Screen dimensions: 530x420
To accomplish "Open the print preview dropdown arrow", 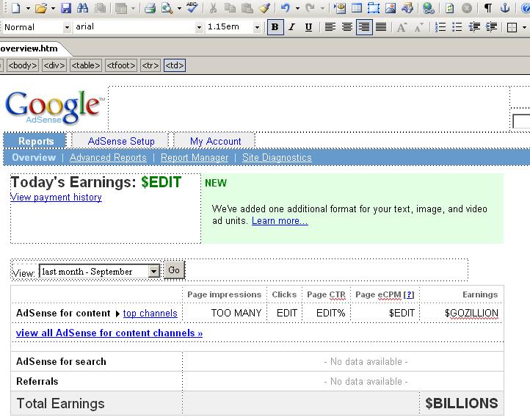I will (179, 8).
